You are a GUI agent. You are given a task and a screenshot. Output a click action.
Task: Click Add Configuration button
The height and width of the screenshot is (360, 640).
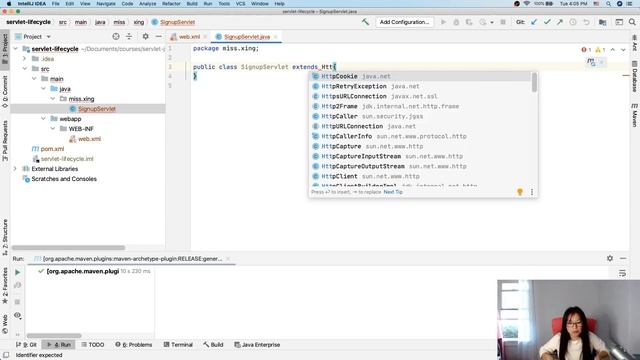coord(404,22)
